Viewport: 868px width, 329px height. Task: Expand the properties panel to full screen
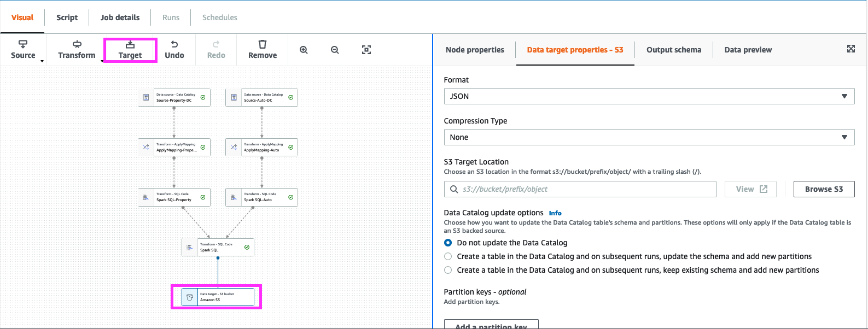(x=850, y=49)
